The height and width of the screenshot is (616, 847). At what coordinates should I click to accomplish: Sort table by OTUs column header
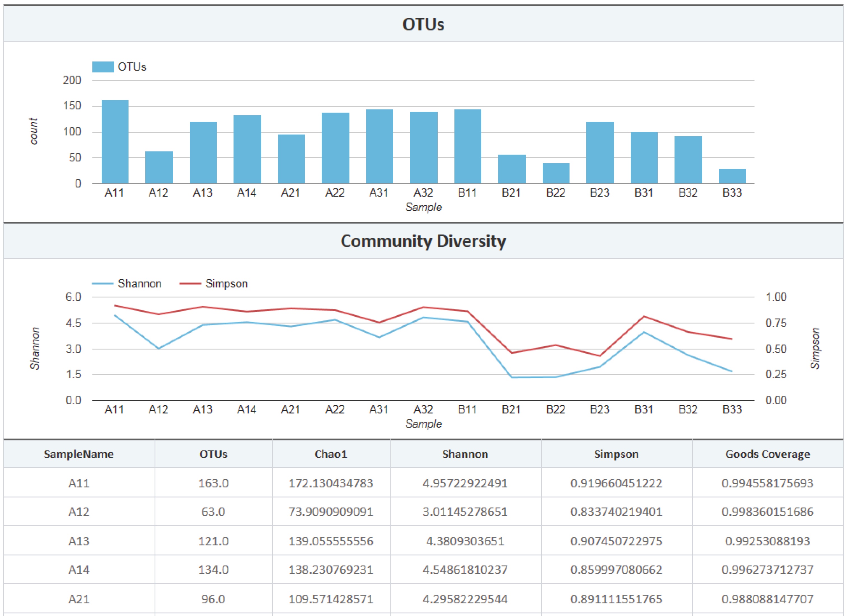pos(213,454)
